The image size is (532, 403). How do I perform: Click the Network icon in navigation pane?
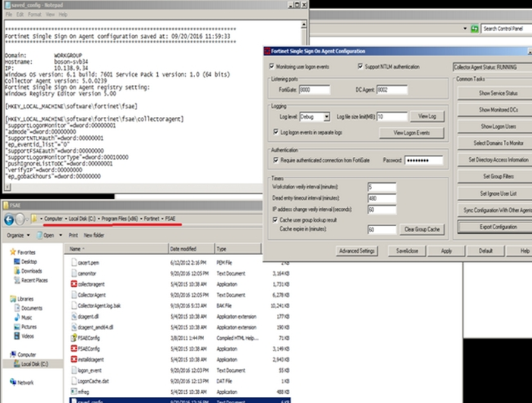tap(10, 383)
